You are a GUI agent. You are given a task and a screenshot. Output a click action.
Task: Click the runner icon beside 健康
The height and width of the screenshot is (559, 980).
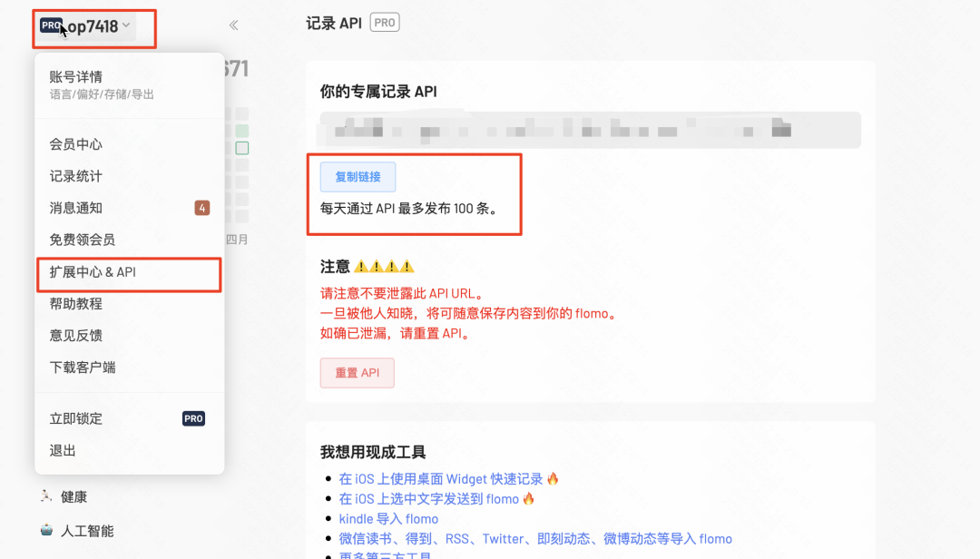pos(46,496)
